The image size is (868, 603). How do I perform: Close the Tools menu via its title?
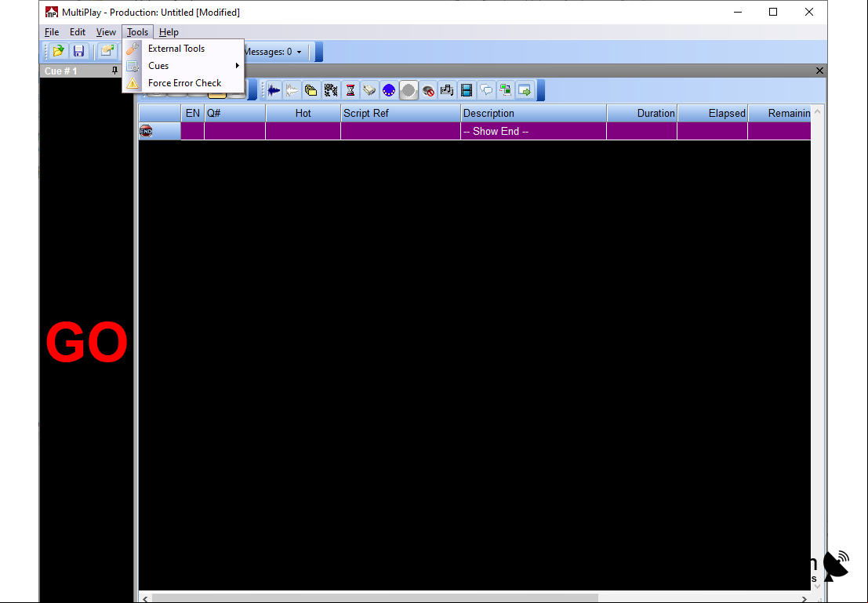(x=137, y=32)
